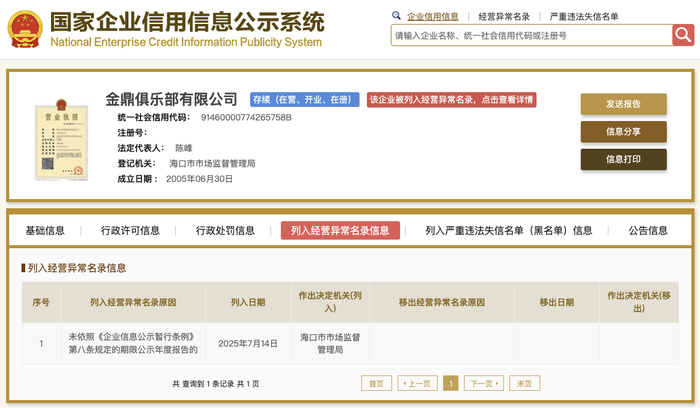
Task: Click the listing reason cell 未依照《企业信息公示暂行条例》
Action: coord(133,343)
